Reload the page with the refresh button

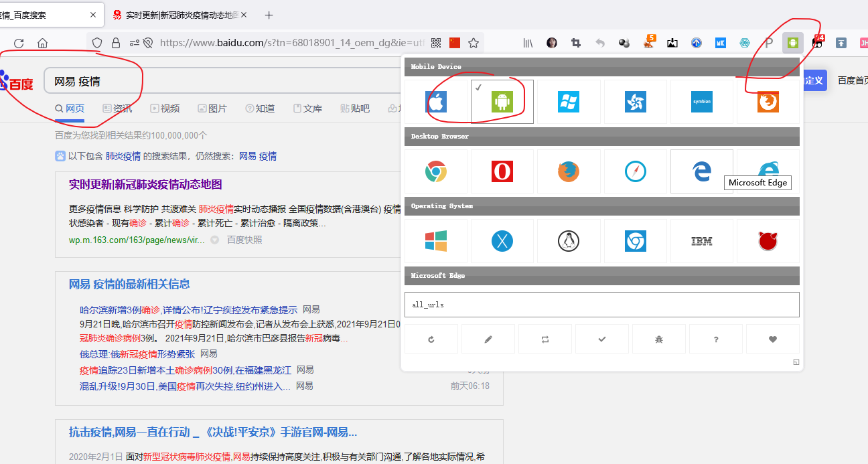pos(19,43)
